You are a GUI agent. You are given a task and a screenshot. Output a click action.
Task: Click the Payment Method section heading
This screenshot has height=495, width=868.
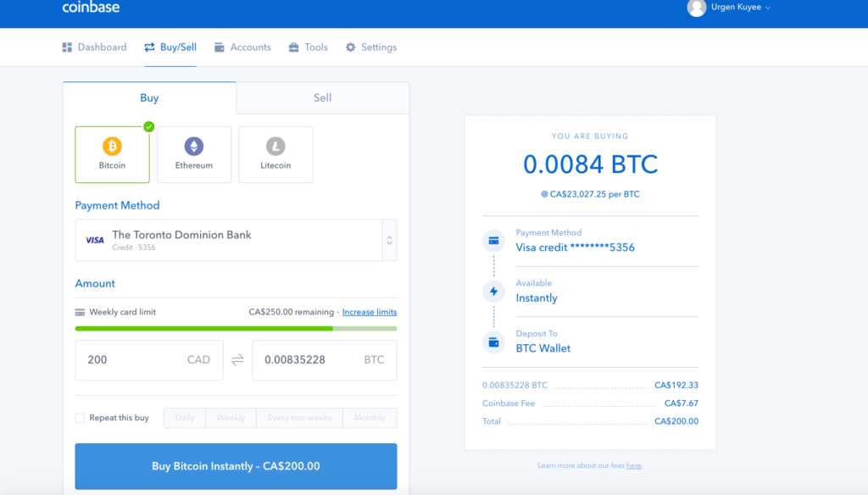[x=117, y=205]
